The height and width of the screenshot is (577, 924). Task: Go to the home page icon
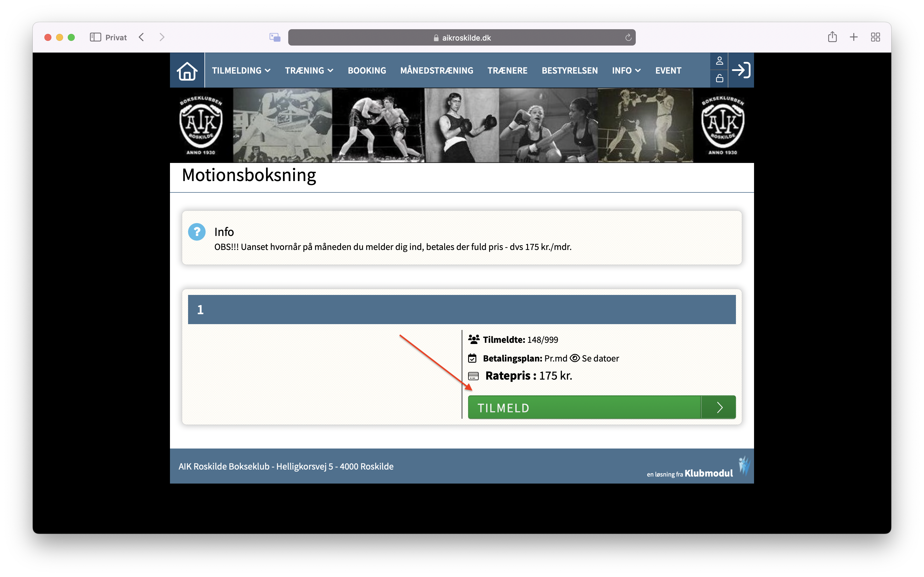[x=187, y=71]
